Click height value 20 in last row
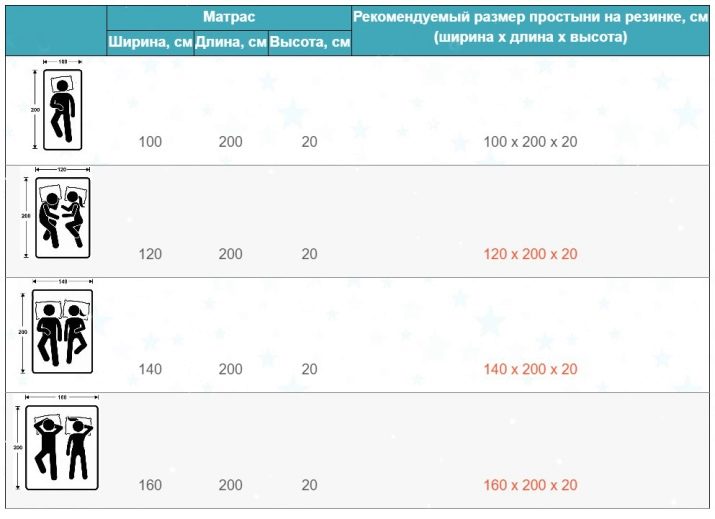This screenshot has width=715, height=519. pyautogui.click(x=309, y=485)
